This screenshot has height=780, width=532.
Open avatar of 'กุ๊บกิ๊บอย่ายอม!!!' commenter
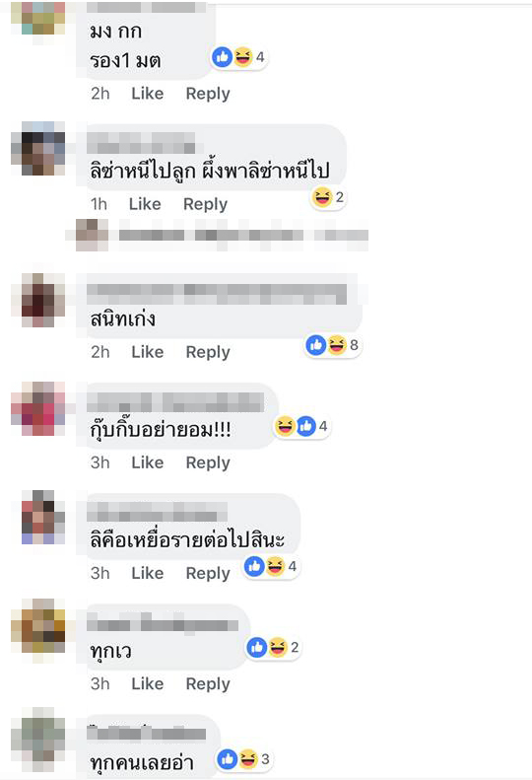click(38, 408)
